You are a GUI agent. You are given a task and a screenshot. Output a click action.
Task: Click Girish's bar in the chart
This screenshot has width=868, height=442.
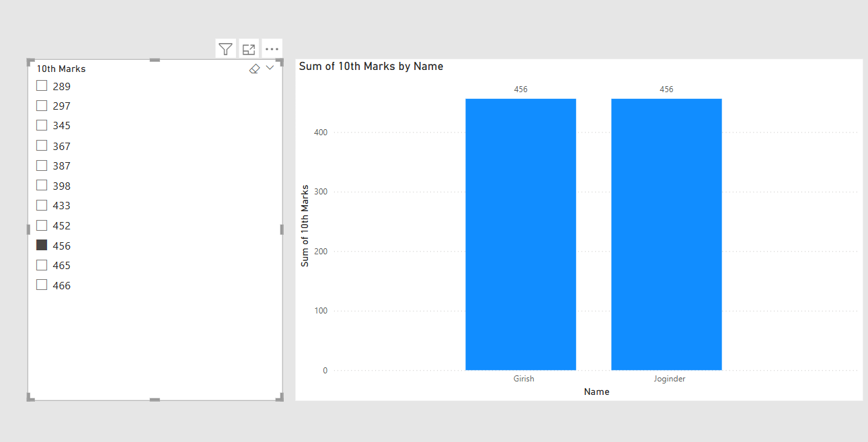click(x=520, y=234)
